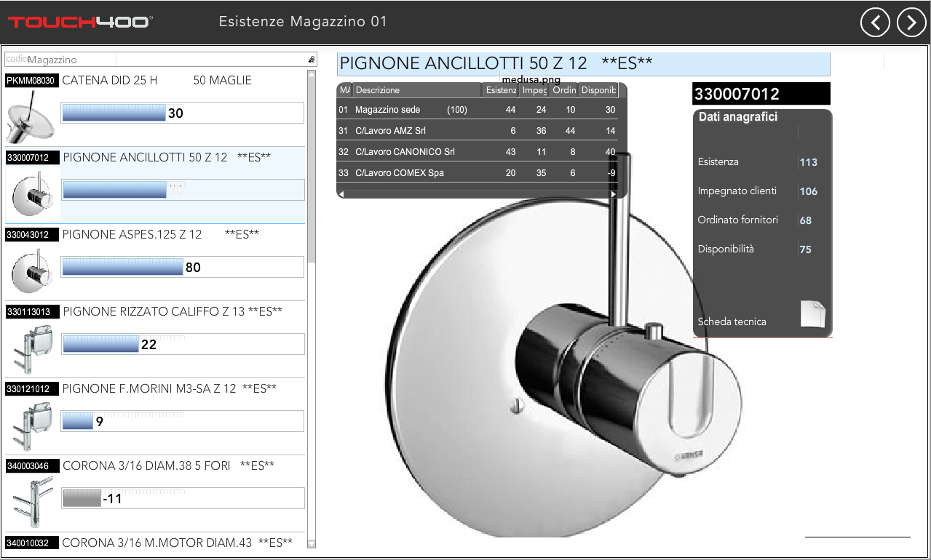
Task: Click Ordinato fornitori value 68
Action: (x=806, y=220)
